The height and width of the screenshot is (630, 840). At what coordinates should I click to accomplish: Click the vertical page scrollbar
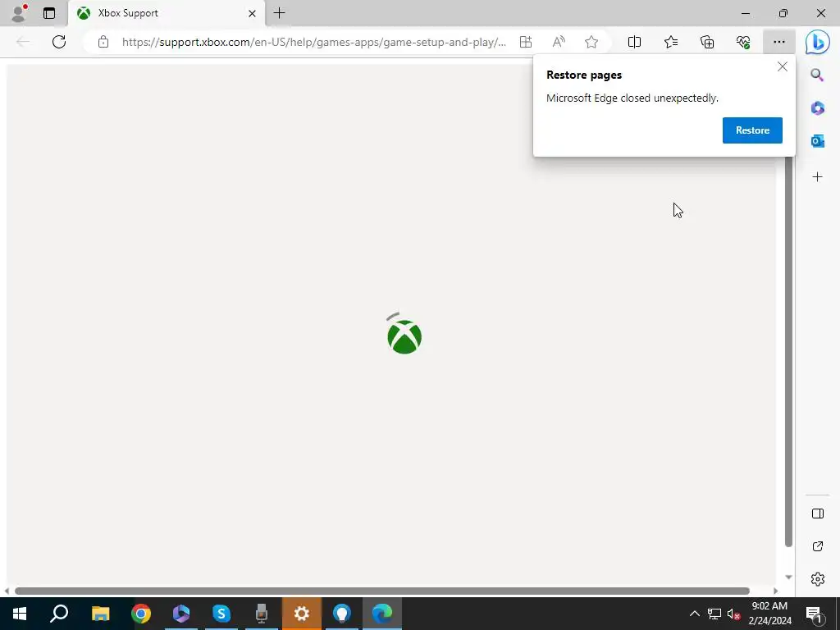(x=788, y=351)
